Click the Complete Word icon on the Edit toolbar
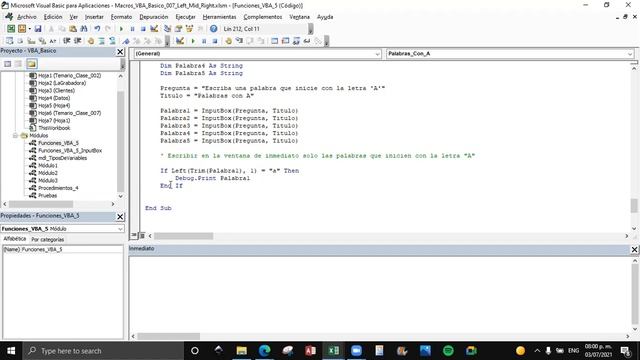Viewport: 640px width, 360px height. 53,41
